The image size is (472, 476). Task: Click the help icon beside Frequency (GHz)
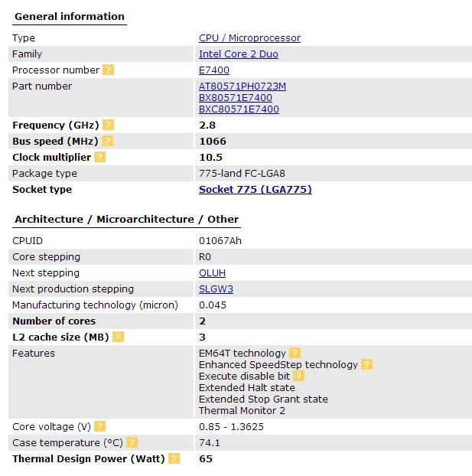[x=108, y=125]
